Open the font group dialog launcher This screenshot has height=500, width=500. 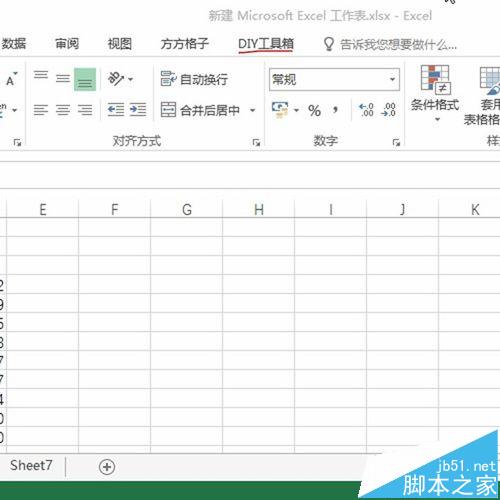17,143
